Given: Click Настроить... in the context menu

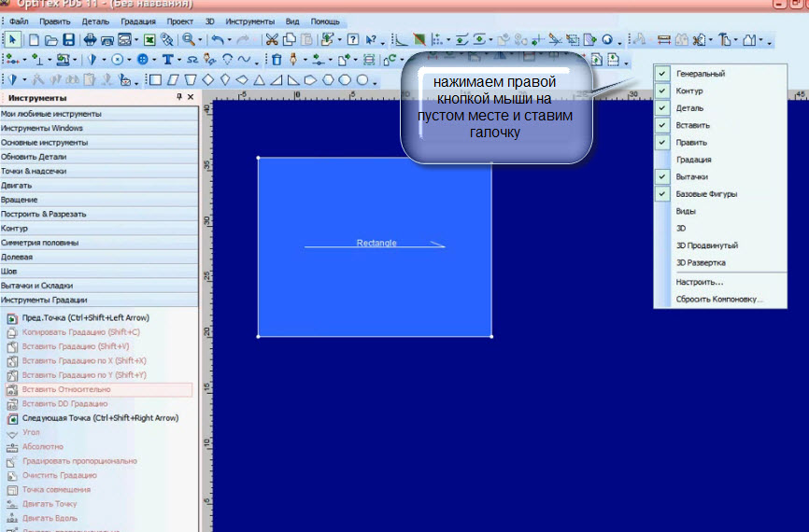Looking at the screenshot, I should 719,282.
